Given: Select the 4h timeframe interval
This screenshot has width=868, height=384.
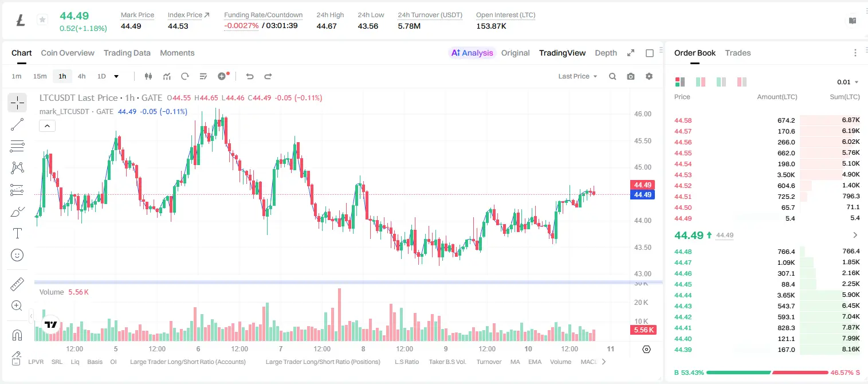Looking at the screenshot, I should [x=82, y=76].
